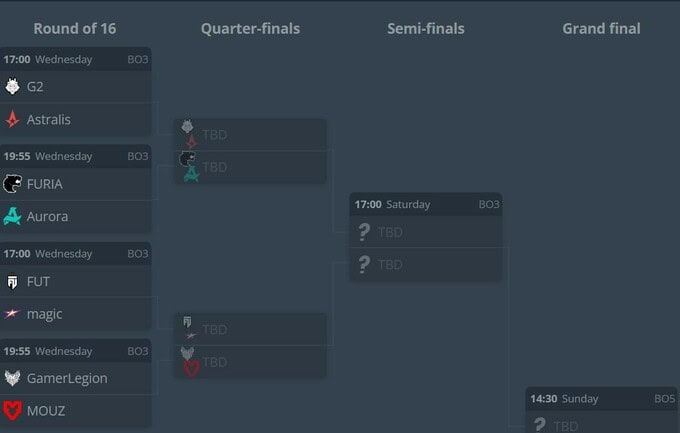
Task: Click the Aurora teal logo
Action: tap(12, 216)
